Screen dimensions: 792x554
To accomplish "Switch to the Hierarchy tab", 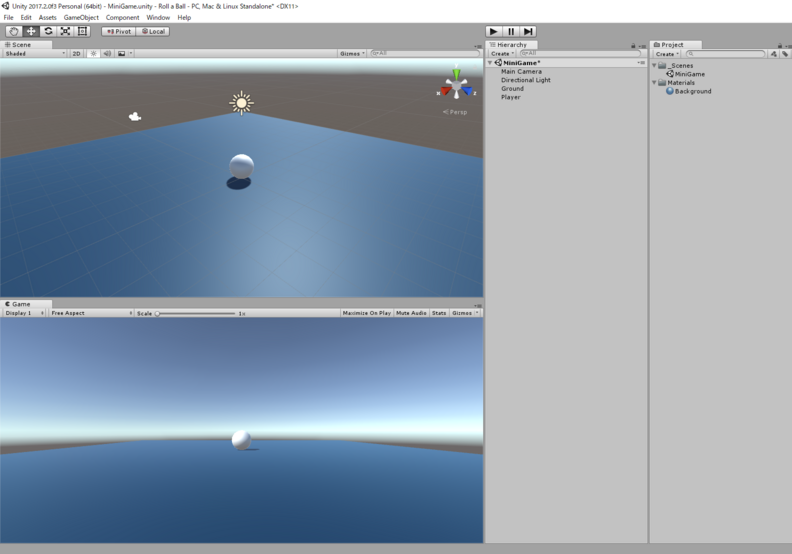I will click(x=511, y=44).
